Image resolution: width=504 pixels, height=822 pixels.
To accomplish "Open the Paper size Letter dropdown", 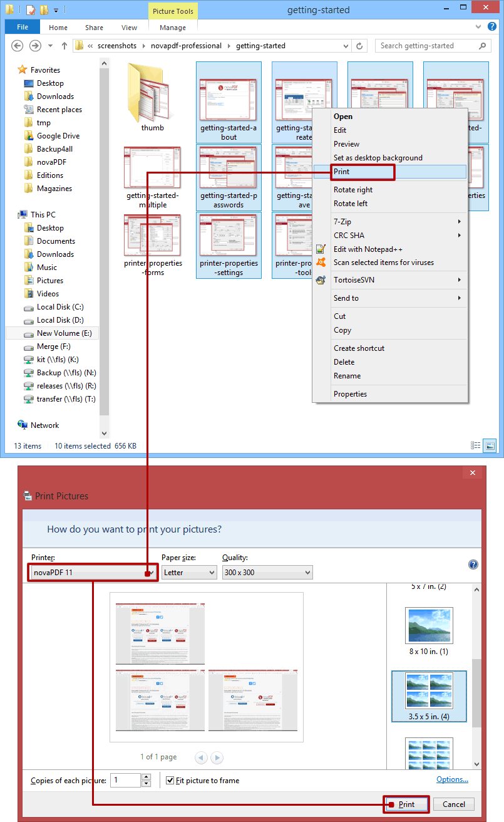I will [x=189, y=573].
